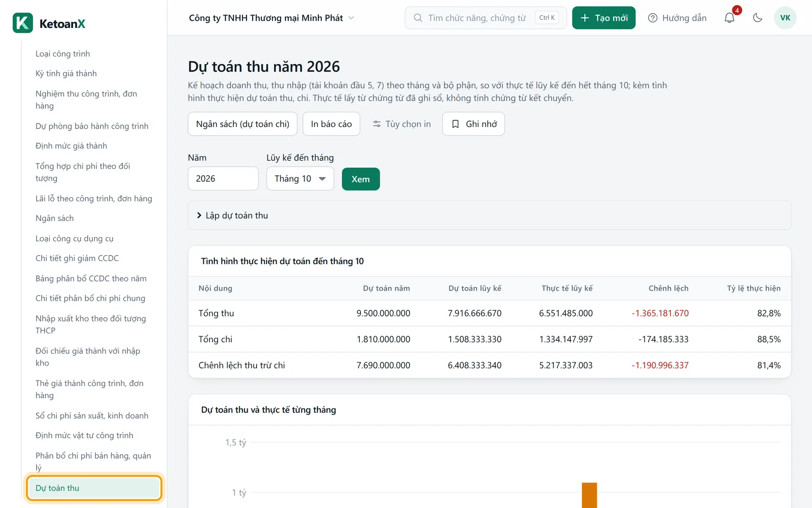Click the -1.365.181.670 variance value
Image resolution: width=812 pixels, height=508 pixels.
660,313
